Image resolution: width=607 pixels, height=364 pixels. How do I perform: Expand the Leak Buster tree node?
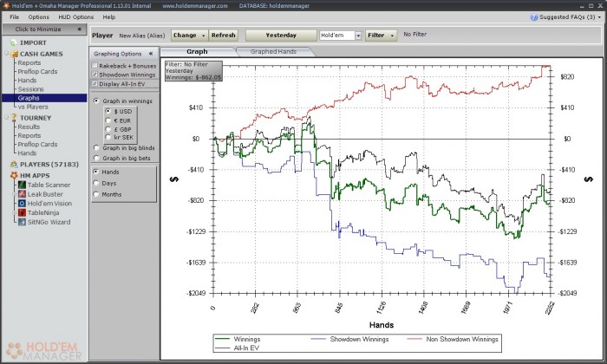click(x=15, y=194)
